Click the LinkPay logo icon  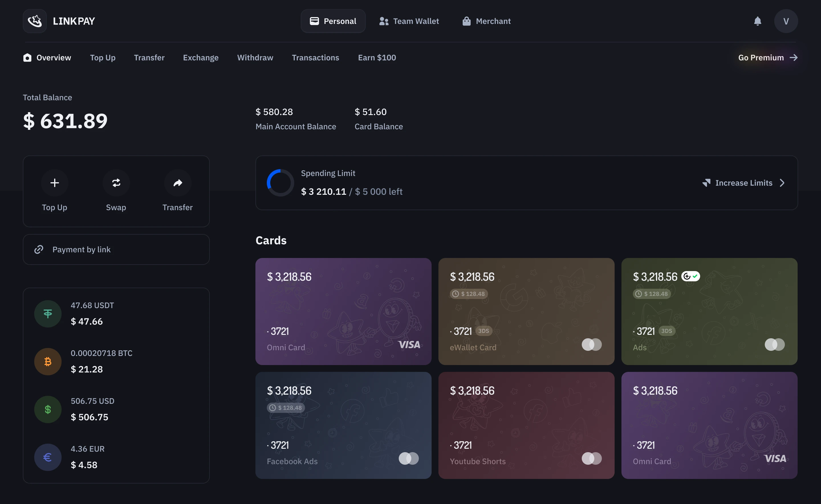[35, 21]
